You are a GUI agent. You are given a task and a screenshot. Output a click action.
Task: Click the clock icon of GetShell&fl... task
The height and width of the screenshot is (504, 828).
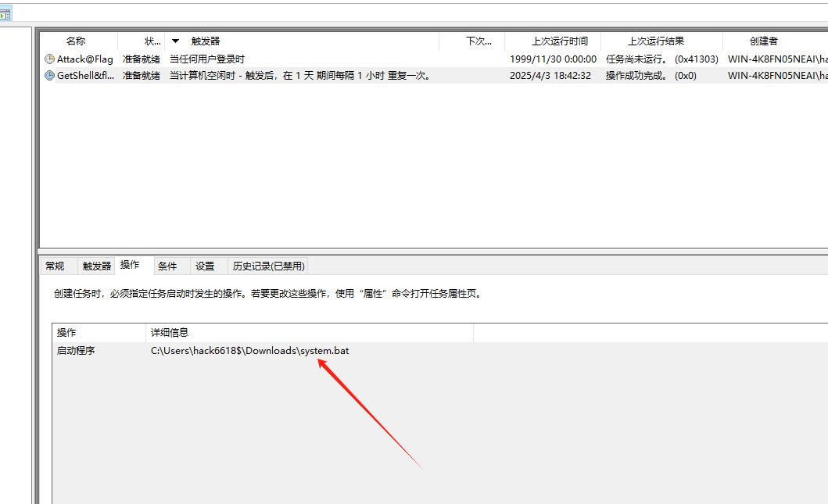click(x=50, y=76)
